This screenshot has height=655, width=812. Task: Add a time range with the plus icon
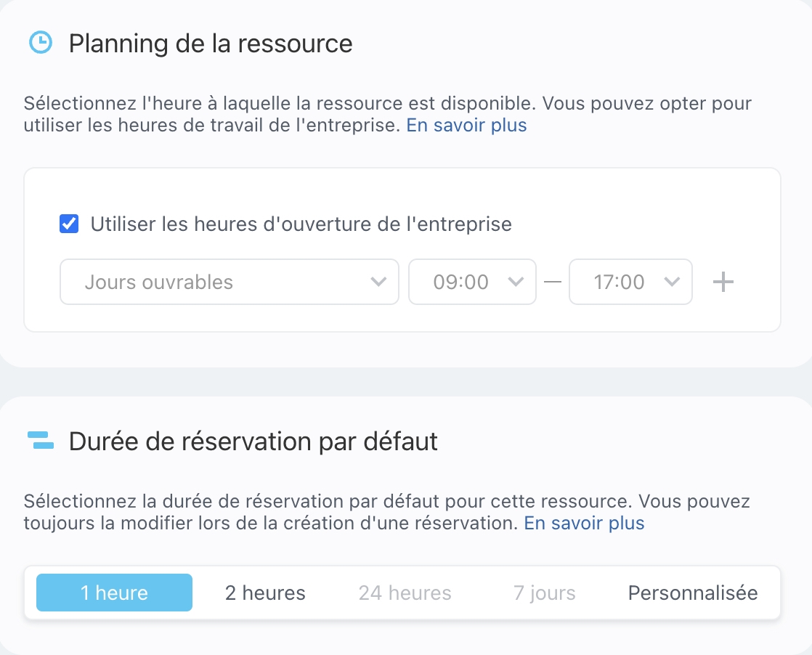coord(723,282)
